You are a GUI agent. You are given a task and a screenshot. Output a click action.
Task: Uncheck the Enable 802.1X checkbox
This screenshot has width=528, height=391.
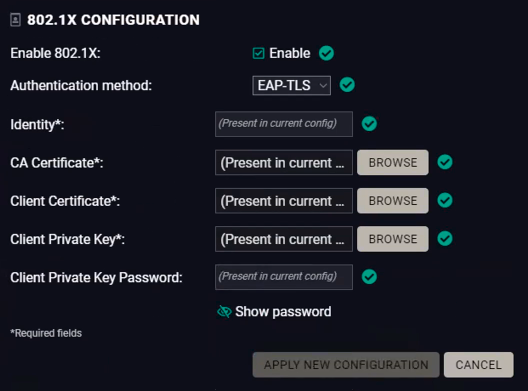tap(258, 53)
